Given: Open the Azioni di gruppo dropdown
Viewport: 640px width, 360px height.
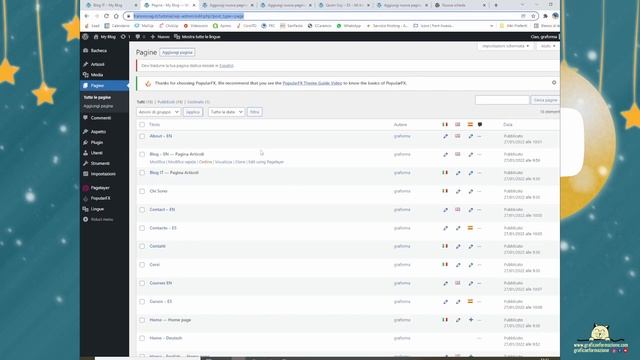Looking at the screenshot, I should click(x=158, y=112).
